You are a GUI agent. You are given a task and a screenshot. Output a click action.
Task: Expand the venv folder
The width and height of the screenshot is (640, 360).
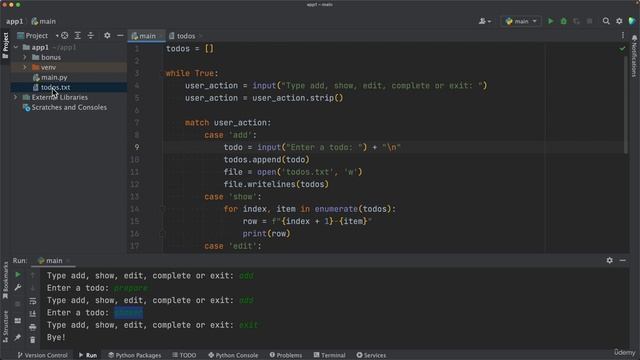pos(25,67)
